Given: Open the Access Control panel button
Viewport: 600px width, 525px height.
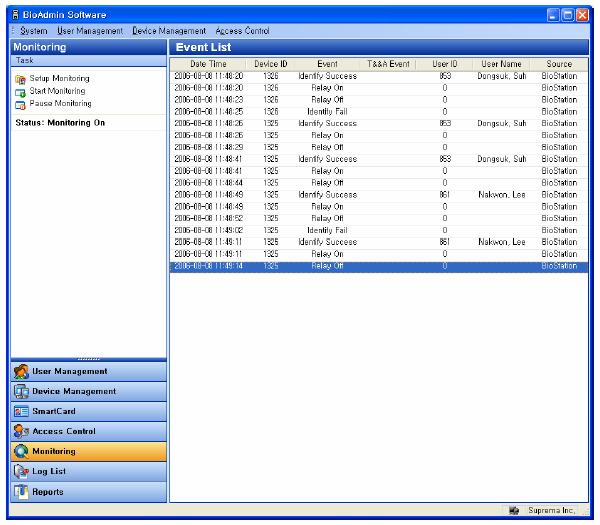Looking at the screenshot, I should tap(88, 431).
